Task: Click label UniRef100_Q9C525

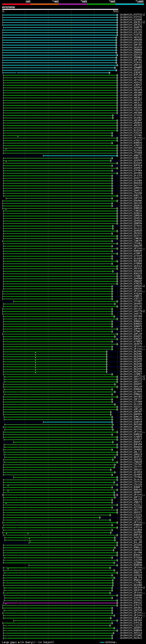Action: coord(131,610)
